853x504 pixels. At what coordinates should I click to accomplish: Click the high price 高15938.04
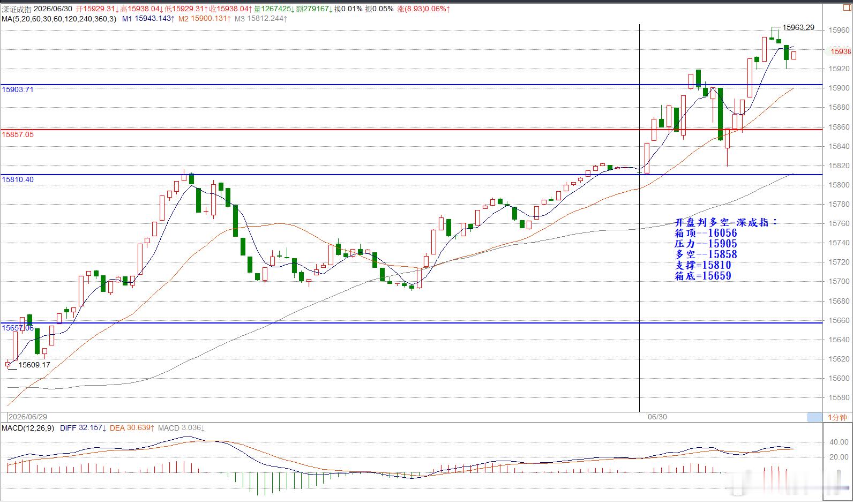click(x=142, y=9)
